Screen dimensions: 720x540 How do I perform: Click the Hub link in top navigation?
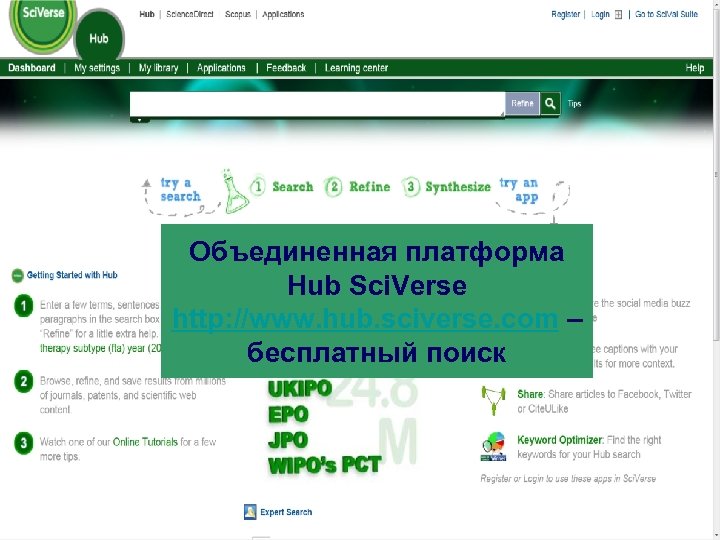[x=147, y=14]
